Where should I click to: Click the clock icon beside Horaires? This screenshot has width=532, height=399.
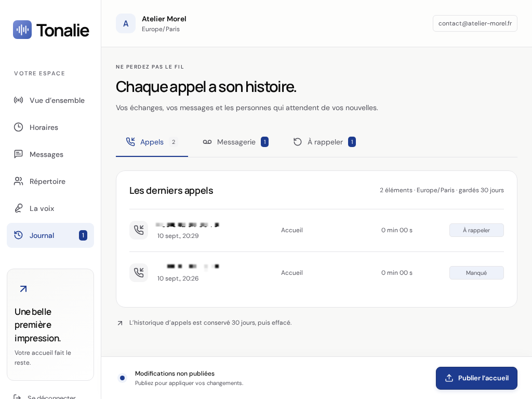click(x=18, y=127)
